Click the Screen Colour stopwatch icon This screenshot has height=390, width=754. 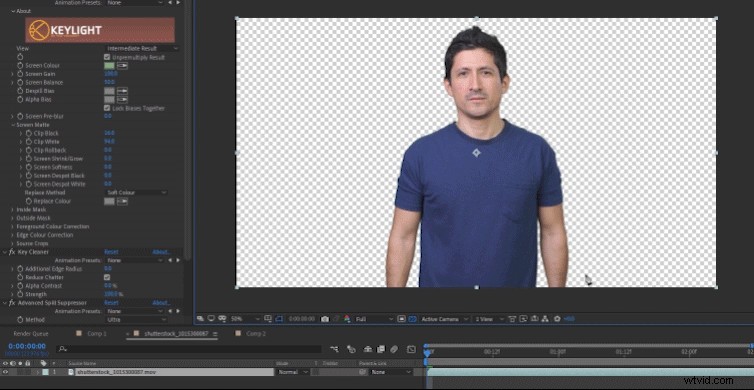20,65
